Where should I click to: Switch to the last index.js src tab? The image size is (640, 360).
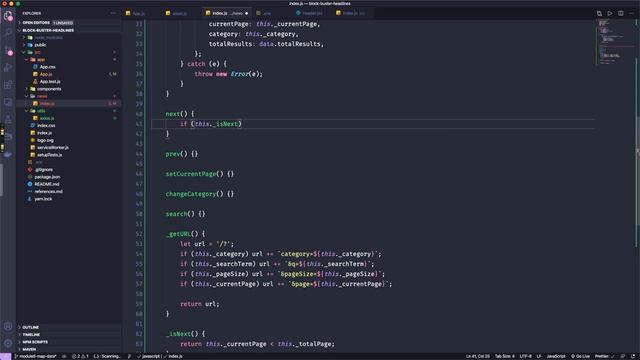[353, 13]
